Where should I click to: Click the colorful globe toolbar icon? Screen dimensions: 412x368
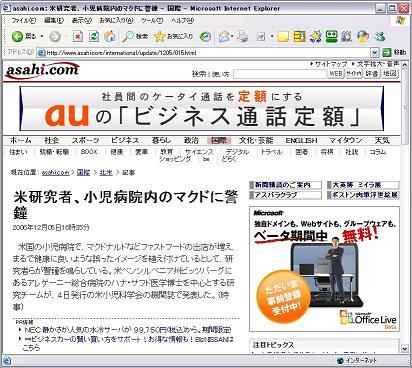coord(363,36)
